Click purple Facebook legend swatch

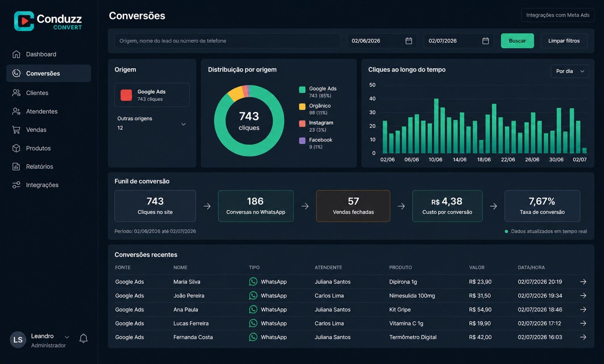pos(302,141)
